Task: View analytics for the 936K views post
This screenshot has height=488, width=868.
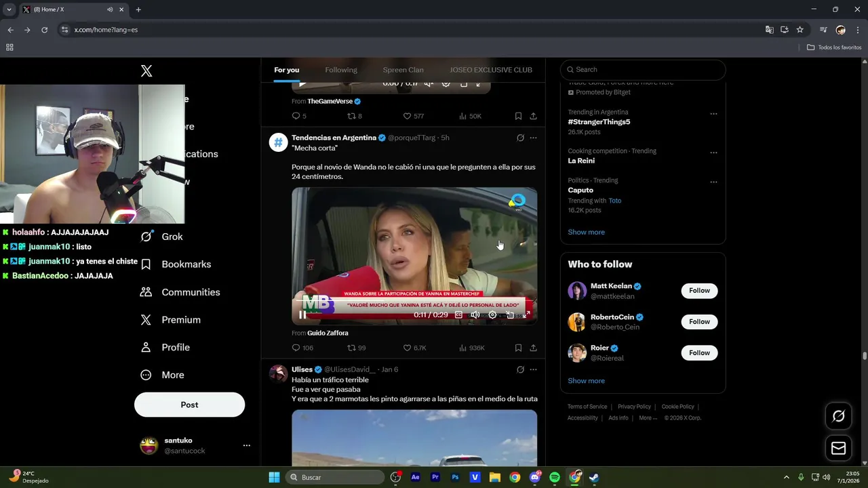Action: [x=471, y=348]
